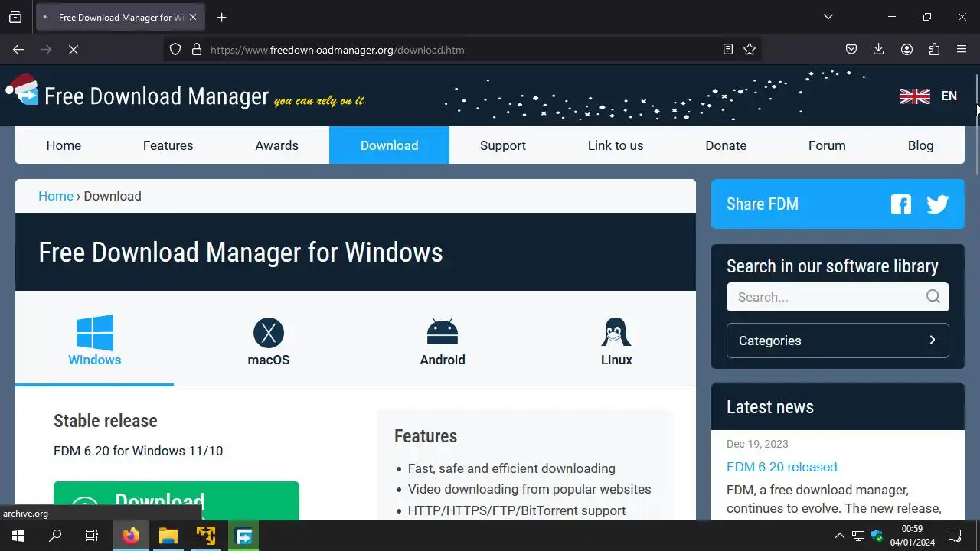Open the Firefox account icon
Viewport: 980px width, 551px height.
pyautogui.click(x=906, y=49)
